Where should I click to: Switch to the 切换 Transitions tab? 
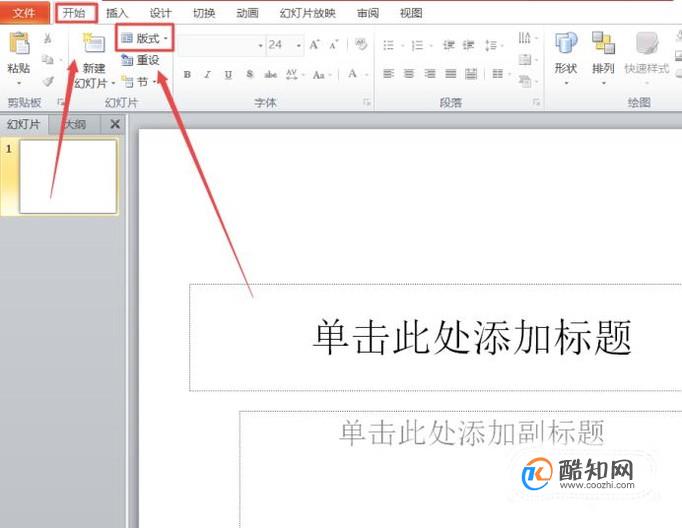(204, 13)
